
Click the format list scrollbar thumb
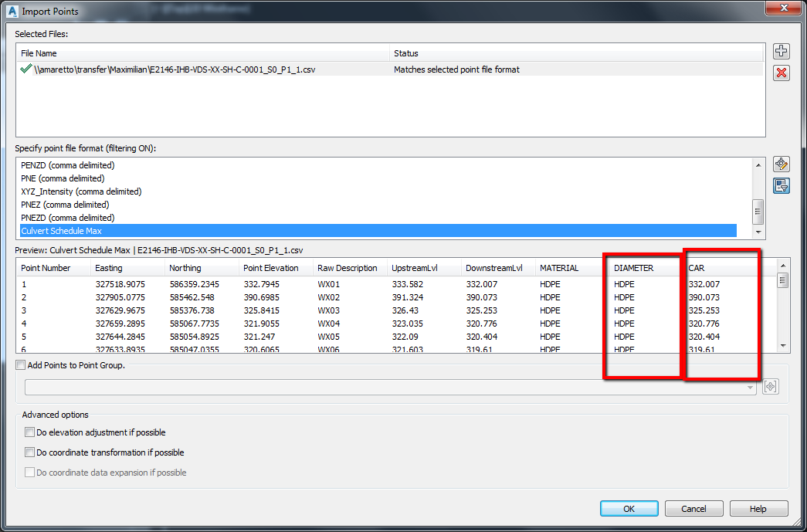coord(758,212)
